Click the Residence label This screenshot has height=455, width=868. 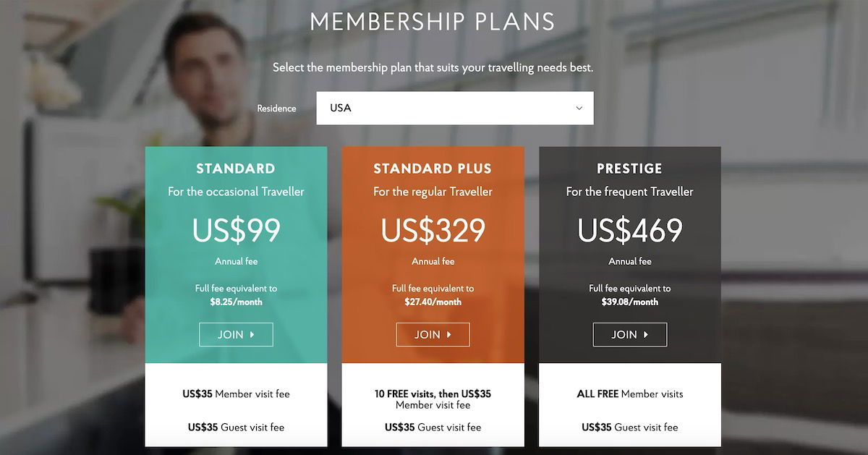(x=276, y=109)
